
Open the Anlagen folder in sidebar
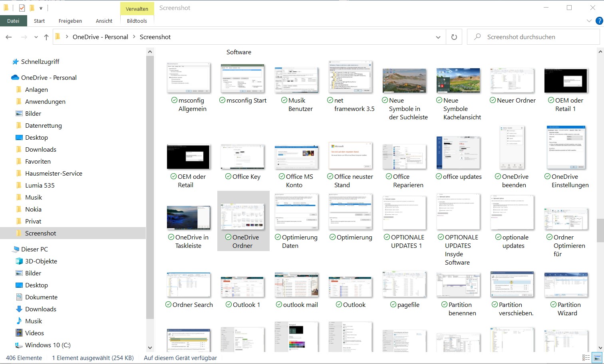(x=32, y=89)
